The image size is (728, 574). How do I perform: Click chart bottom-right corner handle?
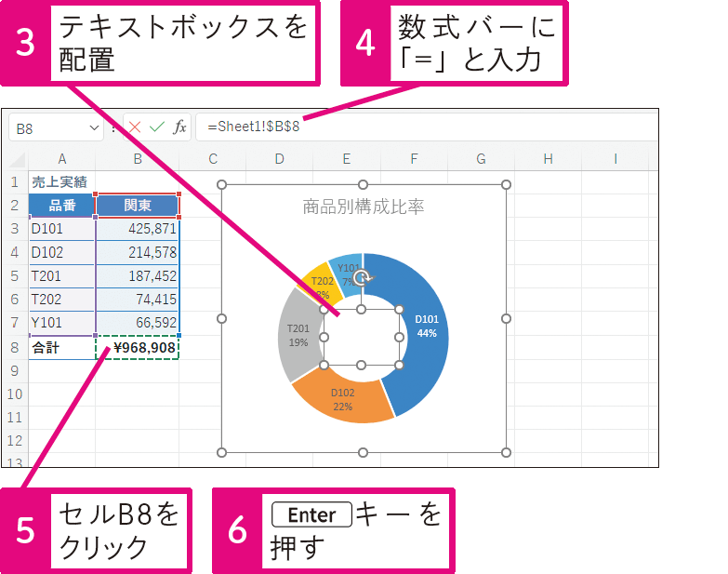click(506, 452)
